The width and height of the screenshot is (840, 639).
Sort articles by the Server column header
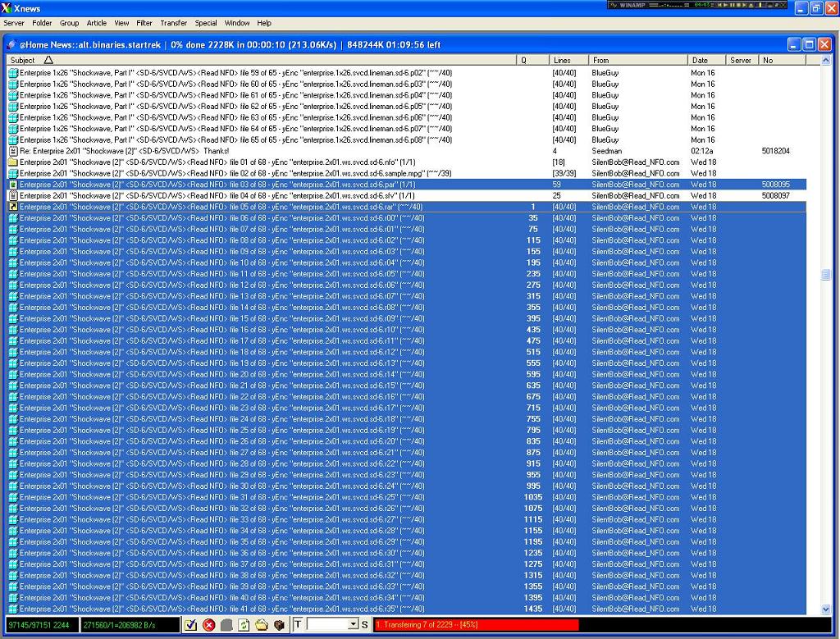[742, 60]
